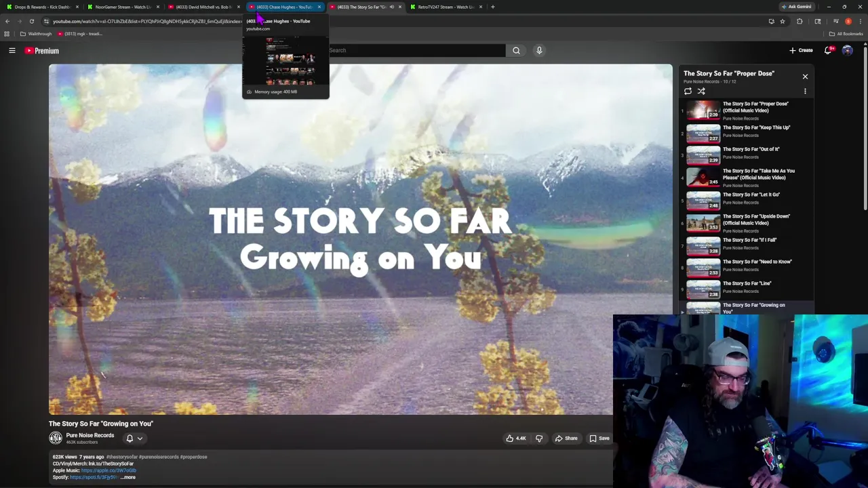Image resolution: width=868 pixels, height=488 pixels.
Task: Open Chrome media controls icon
Action: point(835,21)
